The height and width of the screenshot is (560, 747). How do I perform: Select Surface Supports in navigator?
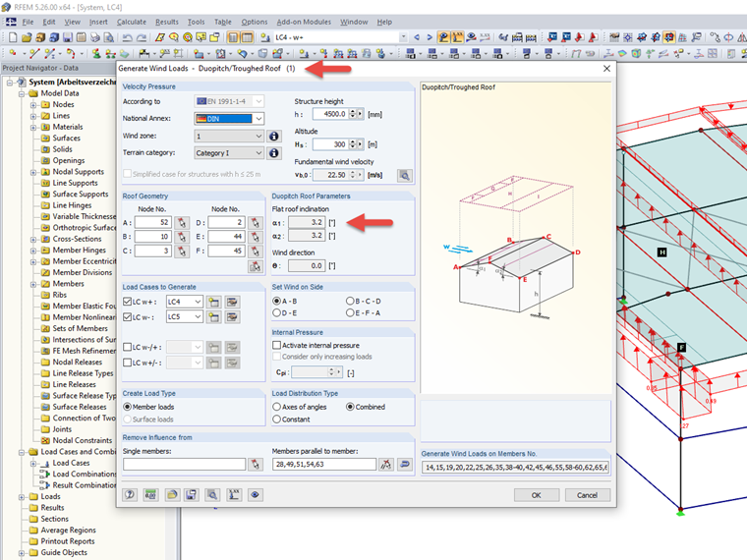(81, 195)
